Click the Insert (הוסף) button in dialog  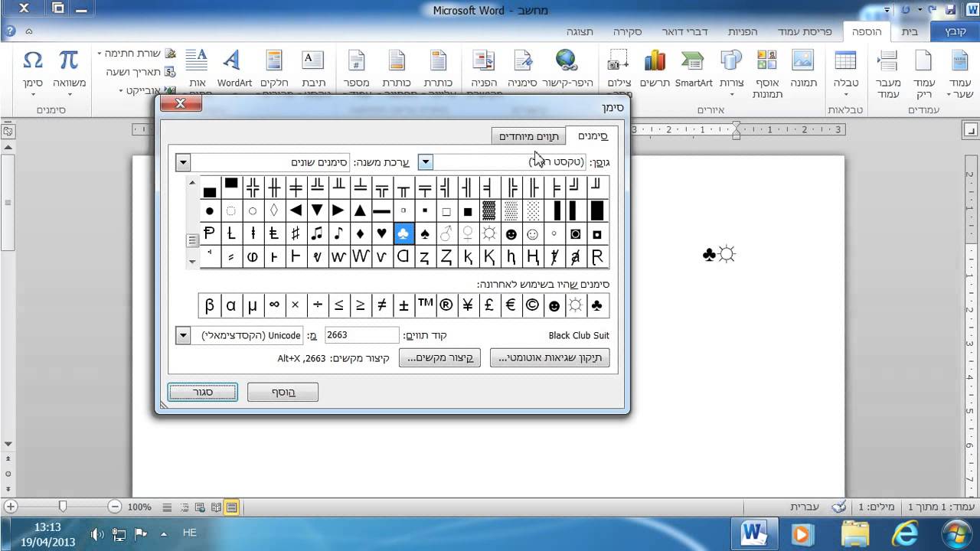(x=283, y=393)
